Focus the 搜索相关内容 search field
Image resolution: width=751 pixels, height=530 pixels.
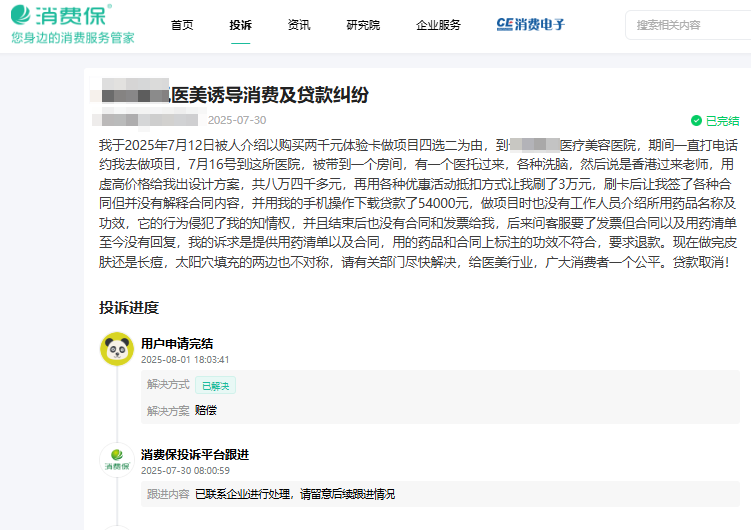[x=690, y=25]
